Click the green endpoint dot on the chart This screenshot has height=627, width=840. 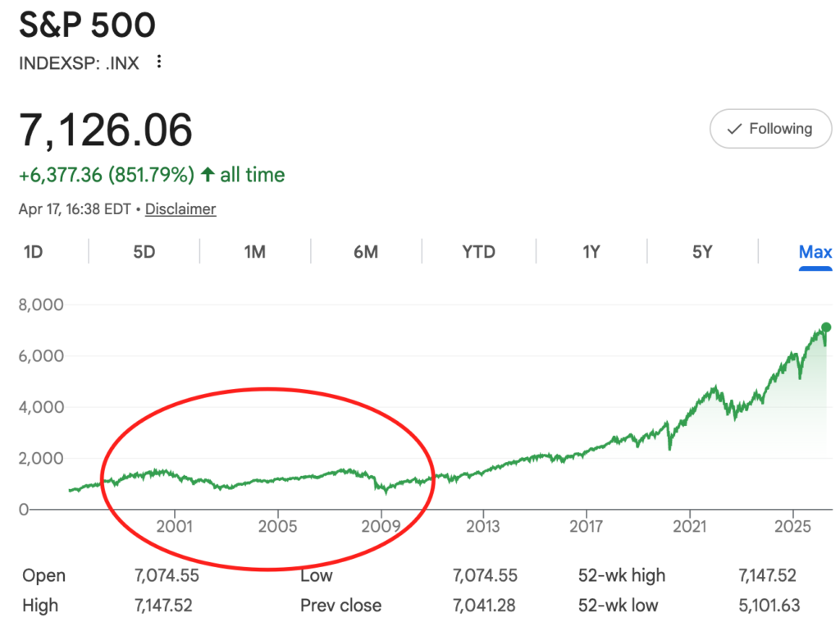(x=826, y=327)
